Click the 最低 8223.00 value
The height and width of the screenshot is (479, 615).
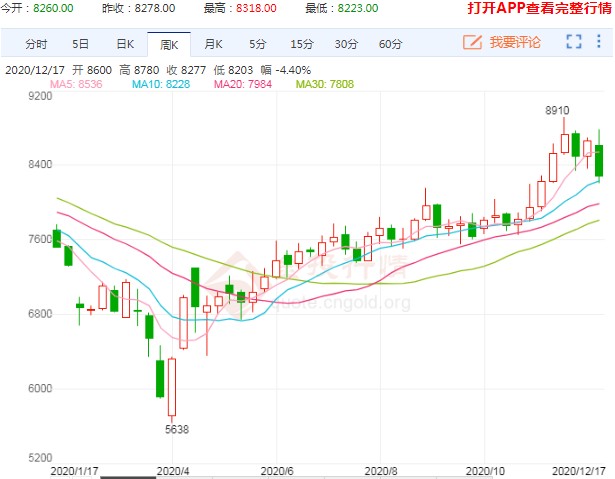(358, 8)
